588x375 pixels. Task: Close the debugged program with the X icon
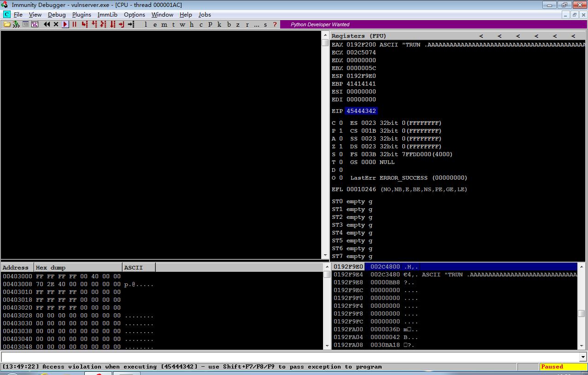(56, 24)
